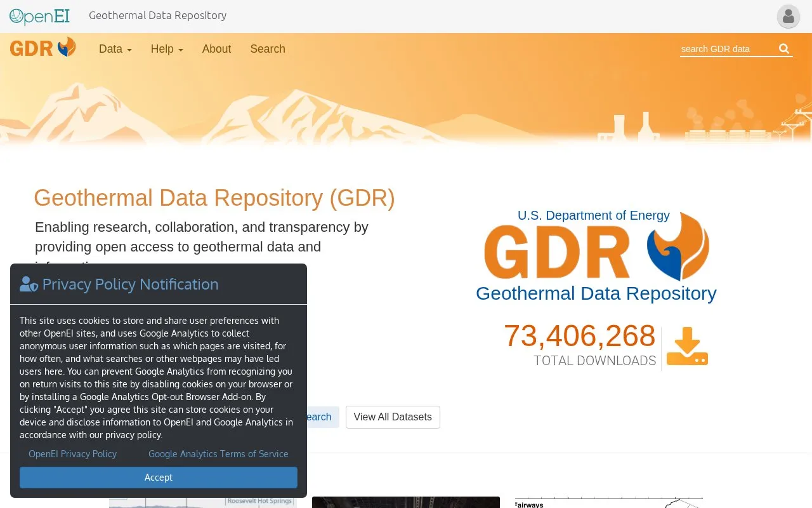Click the partially hidden Search button
This screenshot has width=812, height=508.
coord(323,417)
